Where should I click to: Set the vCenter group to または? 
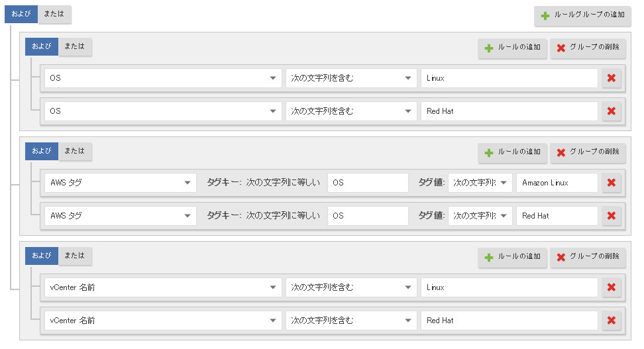(x=75, y=256)
